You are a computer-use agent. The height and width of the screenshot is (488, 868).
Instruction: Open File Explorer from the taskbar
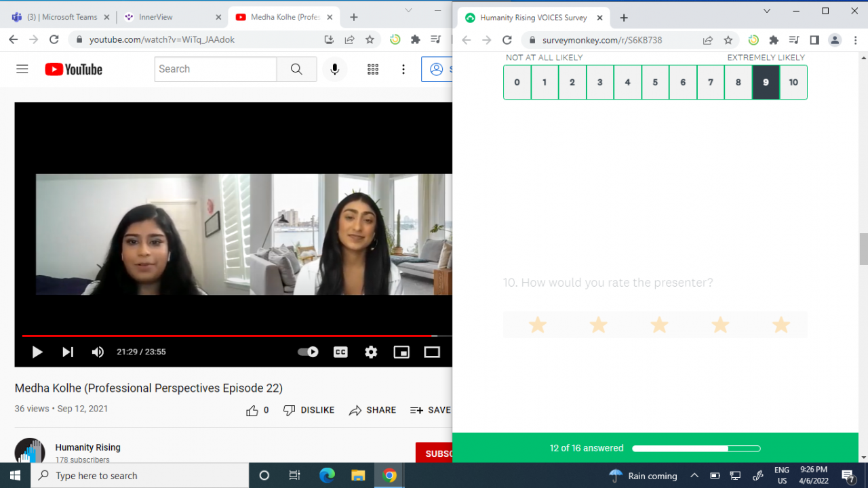(x=358, y=475)
